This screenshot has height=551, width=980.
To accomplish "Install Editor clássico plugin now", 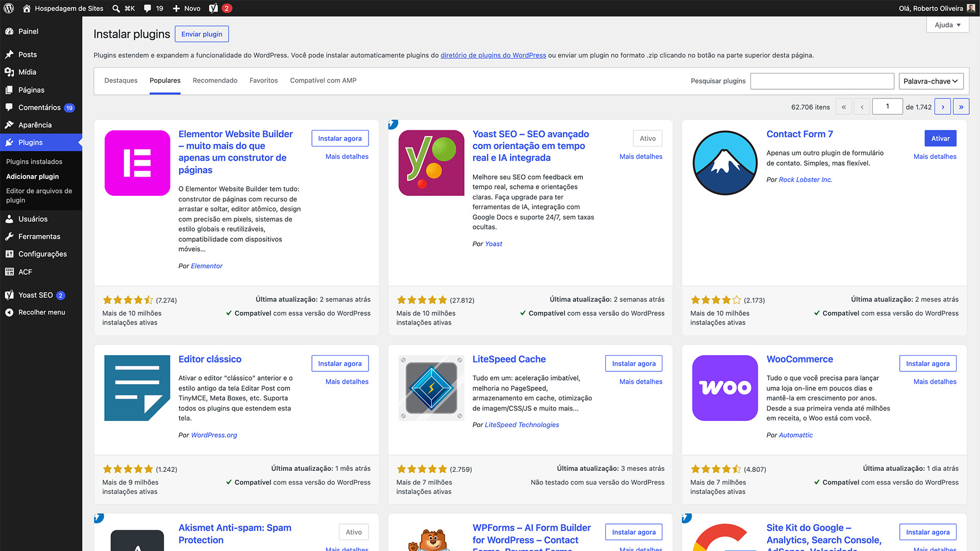I will click(x=340, y=363).
